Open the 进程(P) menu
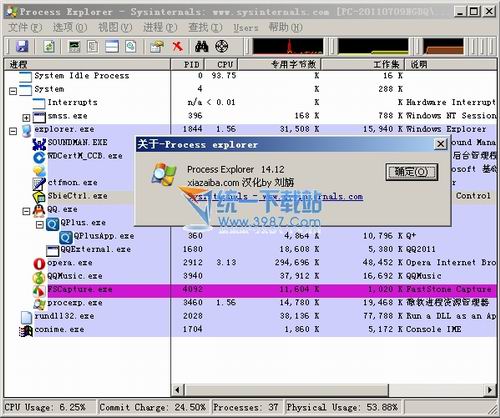The height and width of the screenshot is (418, 500). pos(160,27)
